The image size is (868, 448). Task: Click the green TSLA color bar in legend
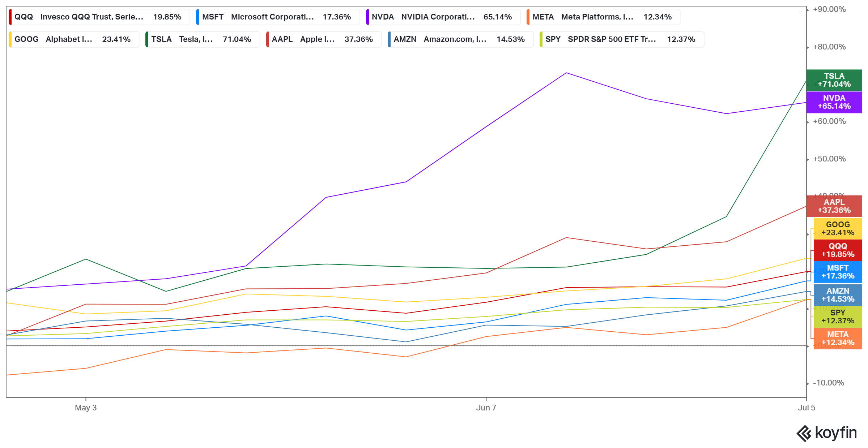coord(147,39)
